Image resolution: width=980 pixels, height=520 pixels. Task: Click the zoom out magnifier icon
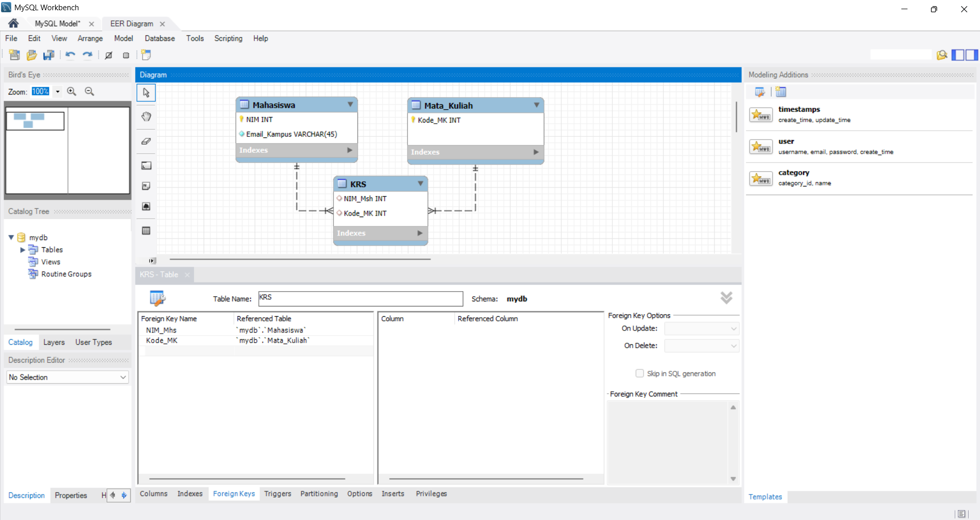point(89,91)
